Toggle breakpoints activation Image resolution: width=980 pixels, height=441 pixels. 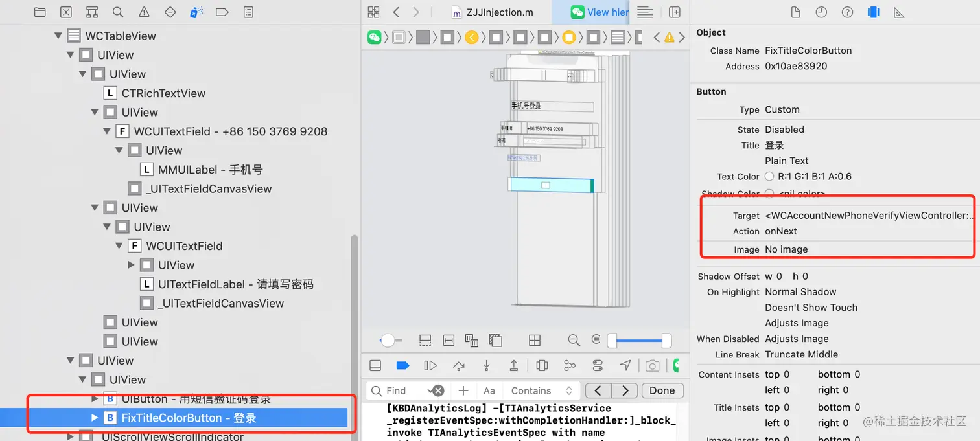click(402, 366)
